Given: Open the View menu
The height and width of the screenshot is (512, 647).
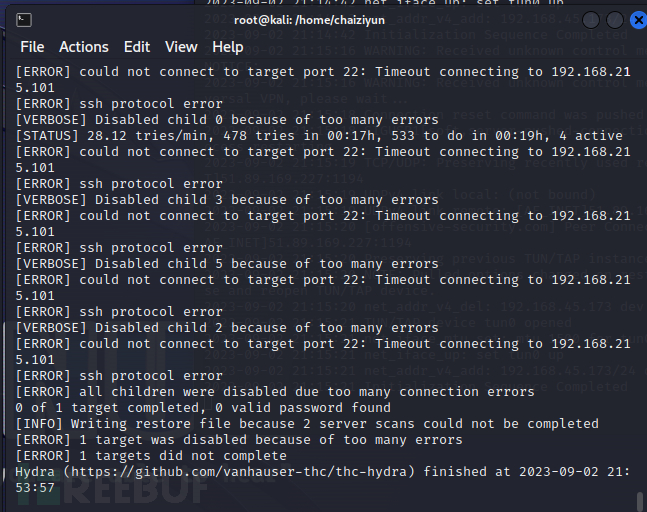Looking at the screenshot, I should [181, 47].
